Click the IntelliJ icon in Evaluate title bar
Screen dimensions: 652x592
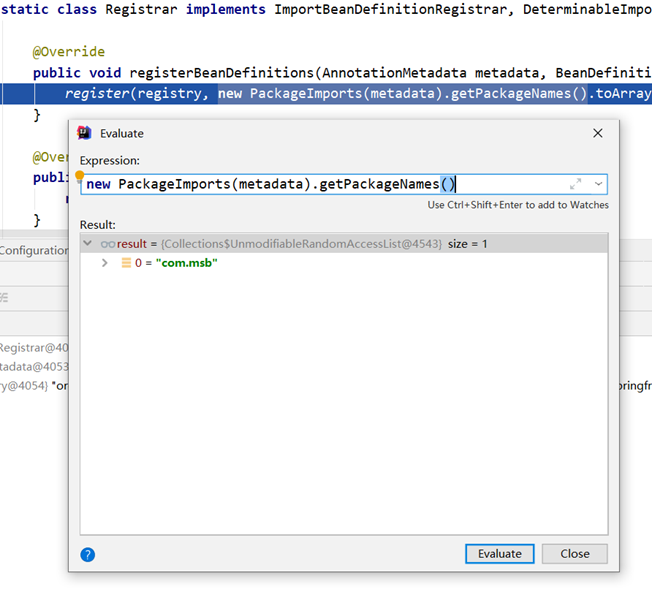(x=84, y=133)
